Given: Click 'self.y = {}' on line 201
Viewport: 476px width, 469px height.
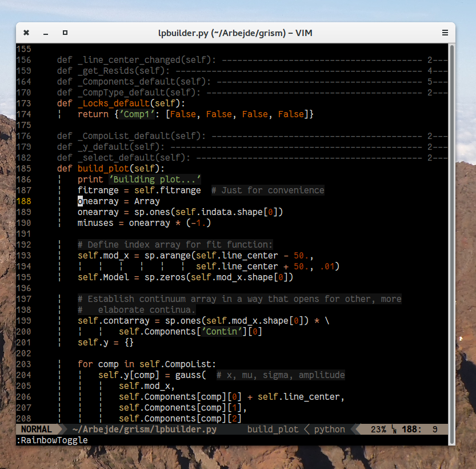Looking at the screenshot, I should (x=106, y=343).
